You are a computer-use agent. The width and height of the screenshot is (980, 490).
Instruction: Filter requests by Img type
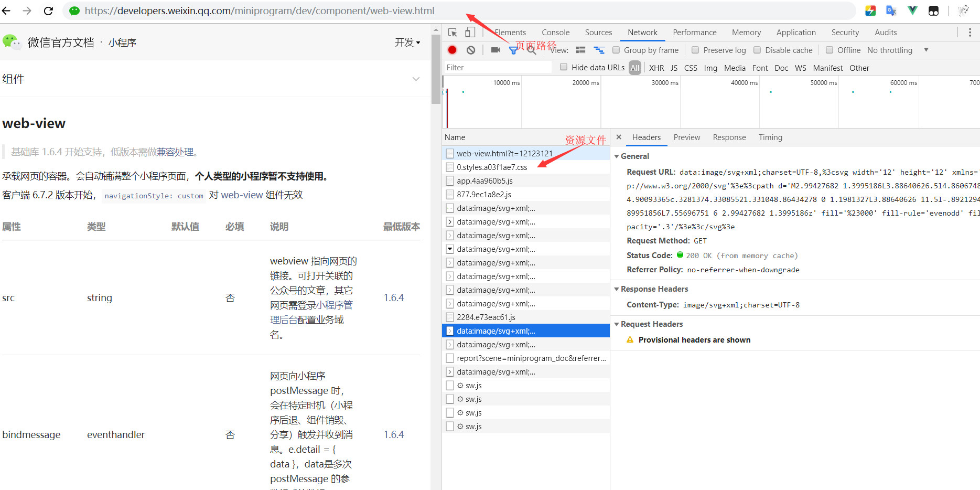pyautogui.click(x=710, y=68)
